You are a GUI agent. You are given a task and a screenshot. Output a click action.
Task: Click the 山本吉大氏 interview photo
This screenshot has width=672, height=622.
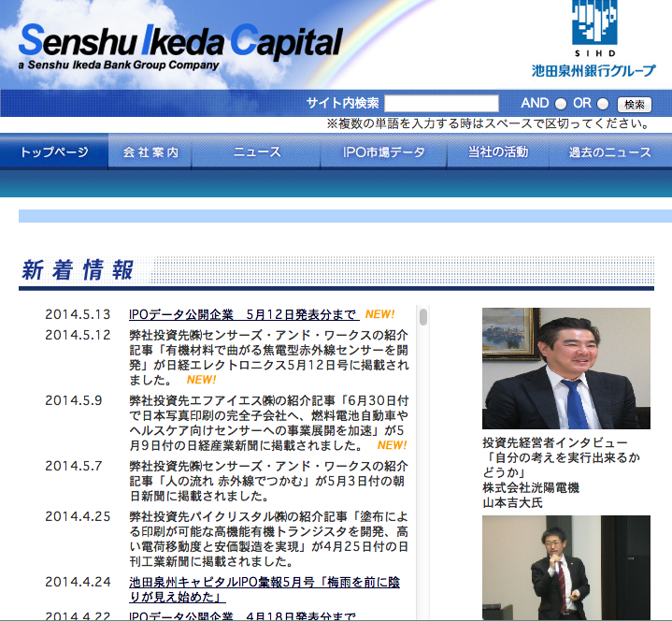(565, 368)
